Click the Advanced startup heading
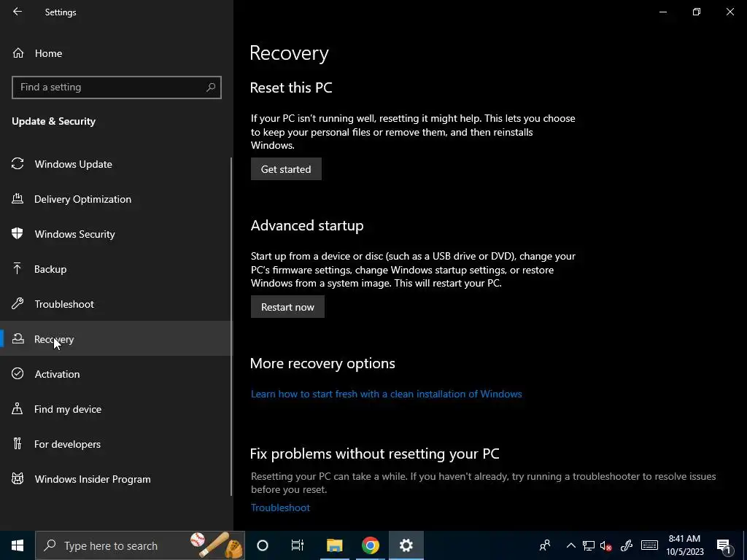 (307, 226)
